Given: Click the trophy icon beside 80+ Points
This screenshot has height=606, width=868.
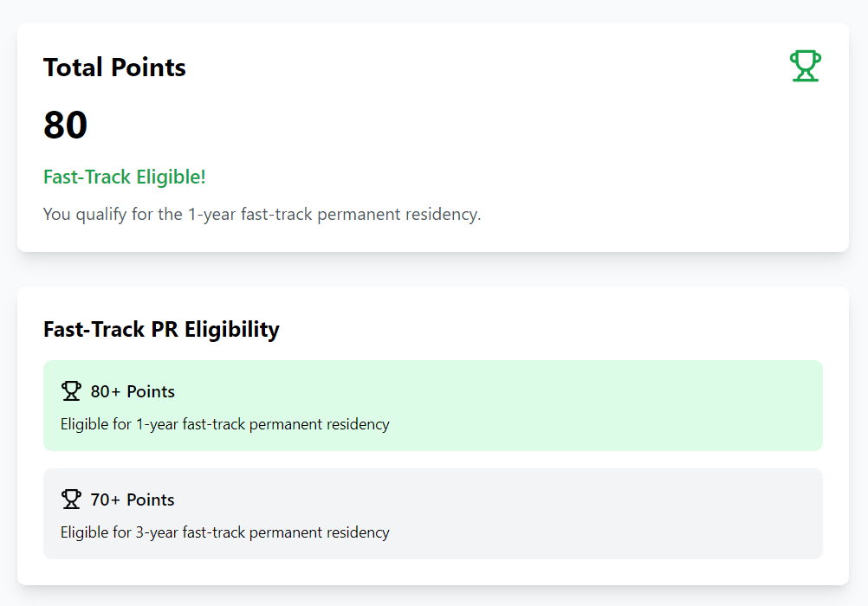Looking at the screenshot, I should point(71,391).
